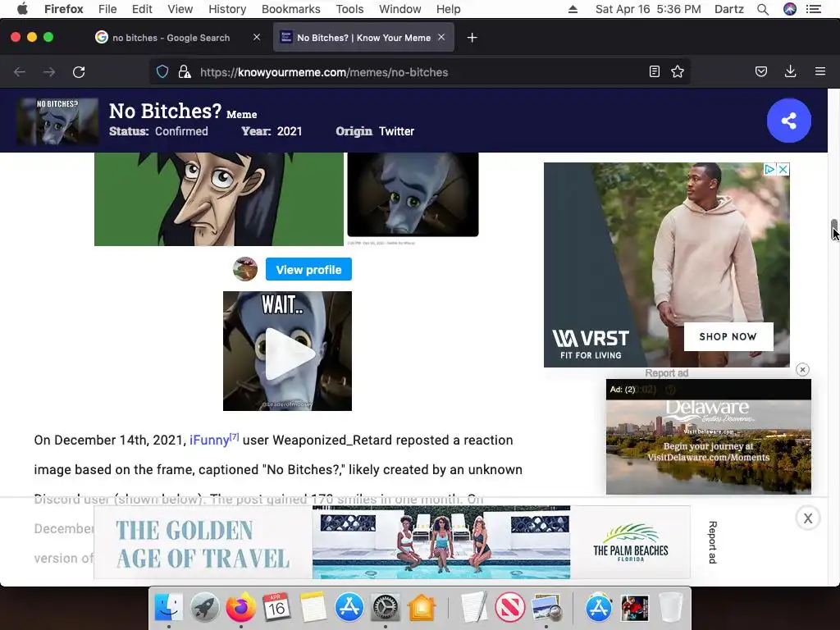Click the profile avatar beside View profile
Image resolution: width=840 pixels, height=630 pixels.
245,269
